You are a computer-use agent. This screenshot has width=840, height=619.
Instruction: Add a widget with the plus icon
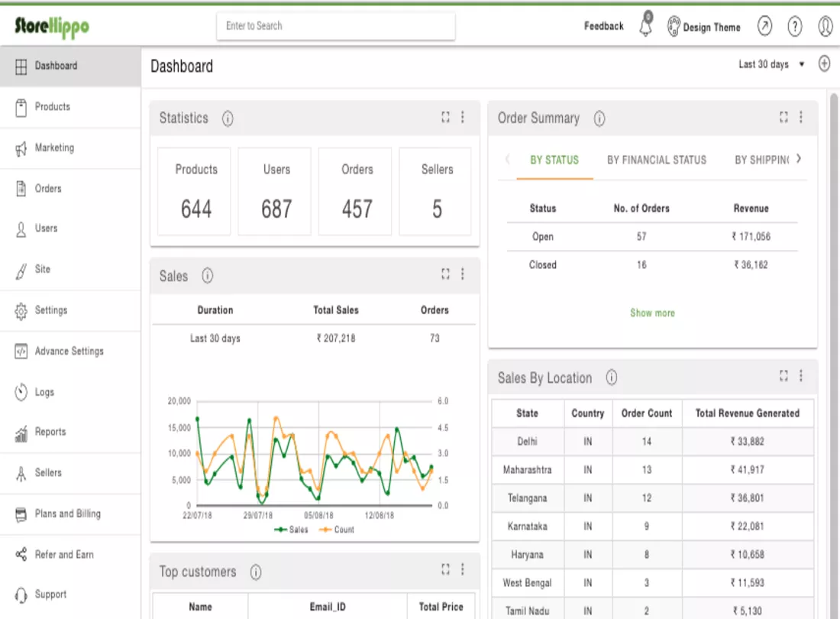(x=825, y=63)
